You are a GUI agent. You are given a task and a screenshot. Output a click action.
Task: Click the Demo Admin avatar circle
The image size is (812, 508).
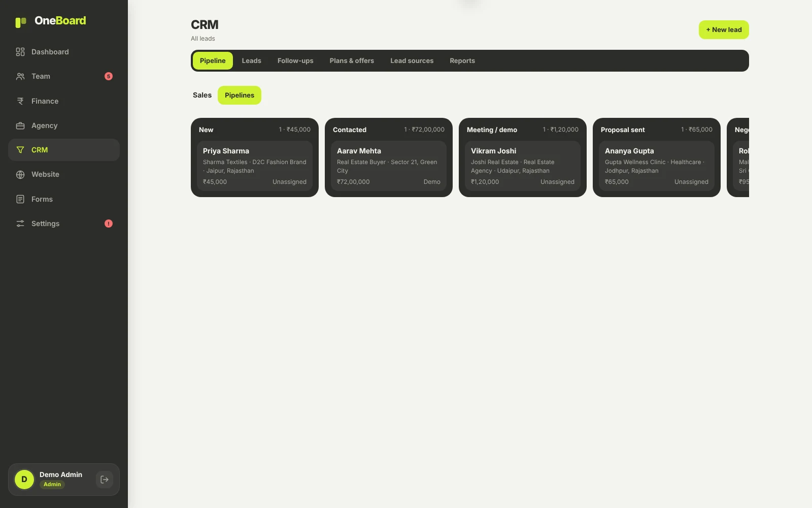point(24,480)
